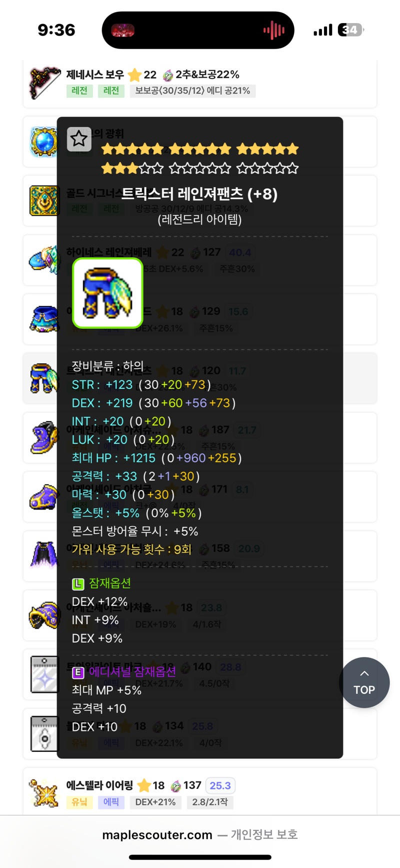Image resolution: width=400 pixels, height=868 pixels.
Task: Tap the large pants image in tooltip
Action: 108,293
